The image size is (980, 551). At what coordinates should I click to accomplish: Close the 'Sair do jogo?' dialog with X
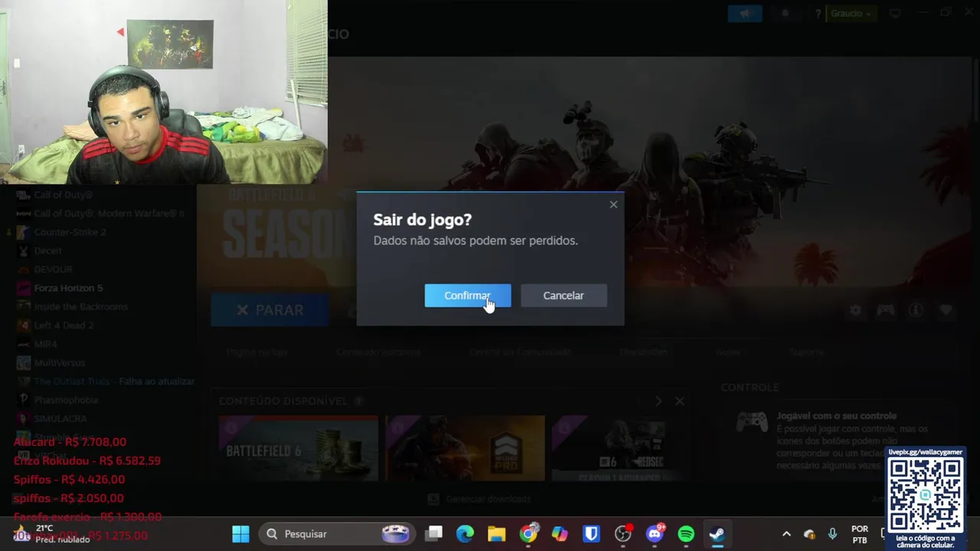(613, 204)
